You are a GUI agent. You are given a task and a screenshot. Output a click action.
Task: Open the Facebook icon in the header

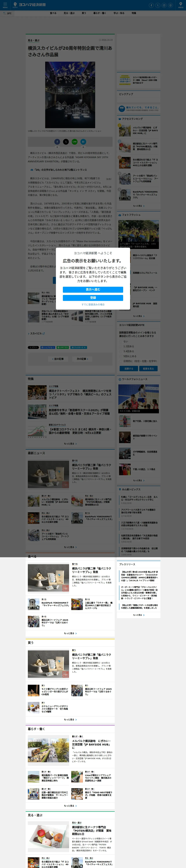151,5
